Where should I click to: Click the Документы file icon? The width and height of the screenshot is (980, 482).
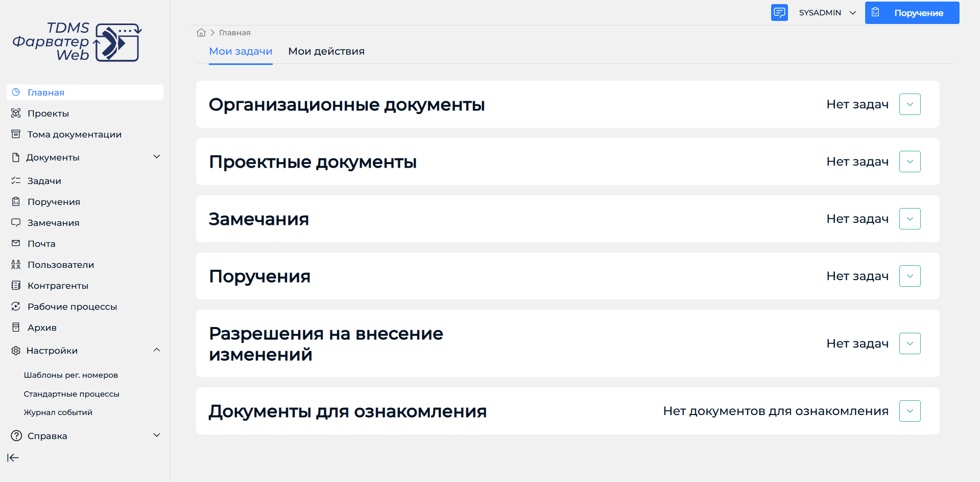16,157
